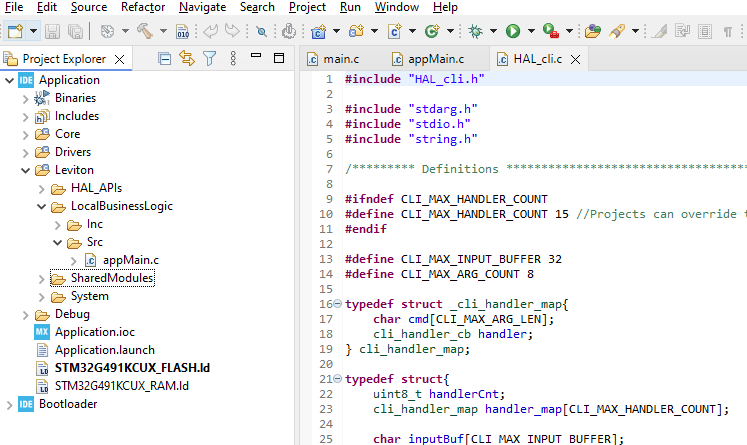Image resolution: width=747 pixels, height=445 pixels.
Task: Expand the HAL_APIs folder
Action: 42,189
